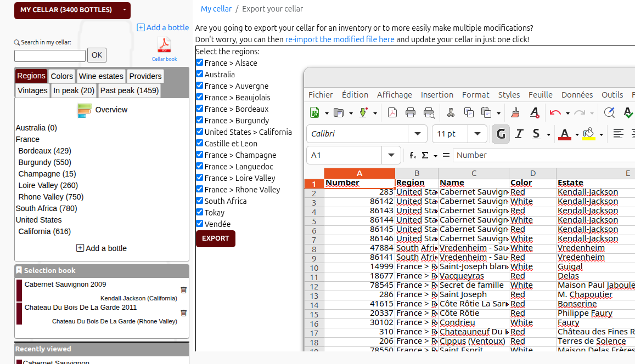
Task: Select the Cut icon
Action: tap(450, 112)
